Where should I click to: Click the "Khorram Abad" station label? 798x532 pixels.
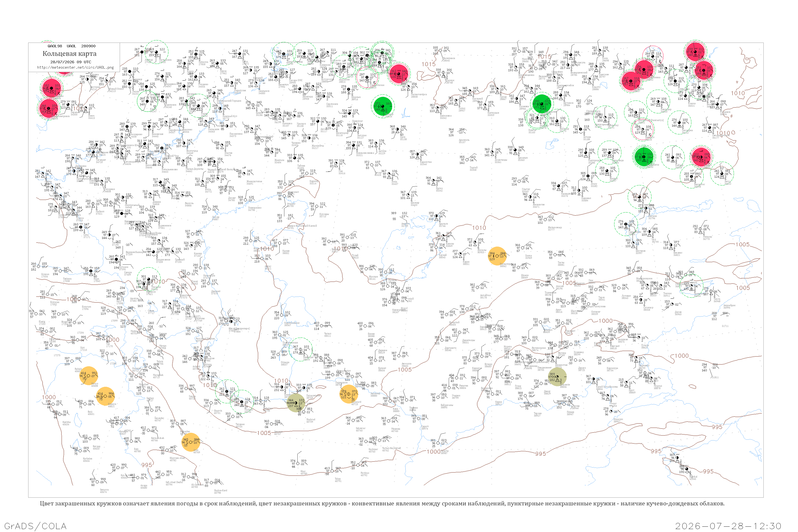177,458
